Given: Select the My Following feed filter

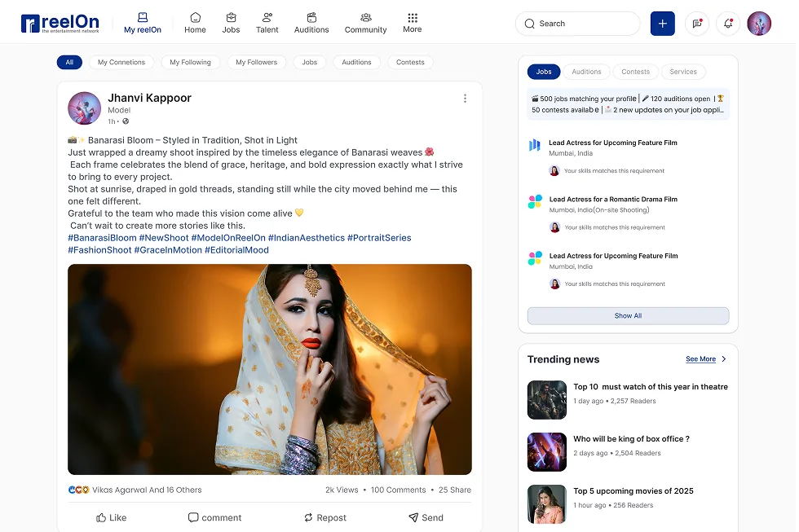Looking at the screenshot, I should coord(190,62).
